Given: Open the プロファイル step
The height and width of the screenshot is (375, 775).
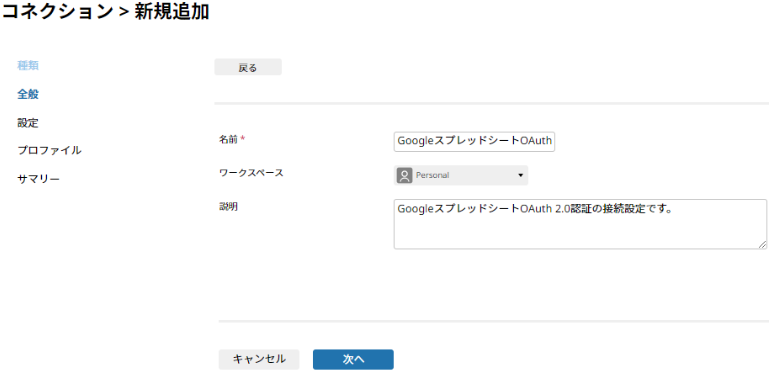Looking at the screenshot, I should (49, 150).
